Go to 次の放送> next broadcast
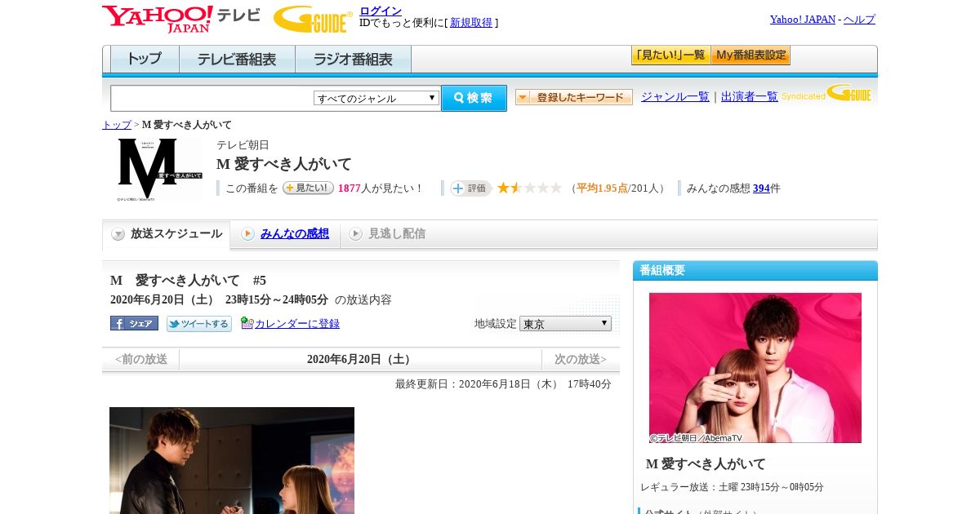980x514 pixels. (x=581, y=360)
